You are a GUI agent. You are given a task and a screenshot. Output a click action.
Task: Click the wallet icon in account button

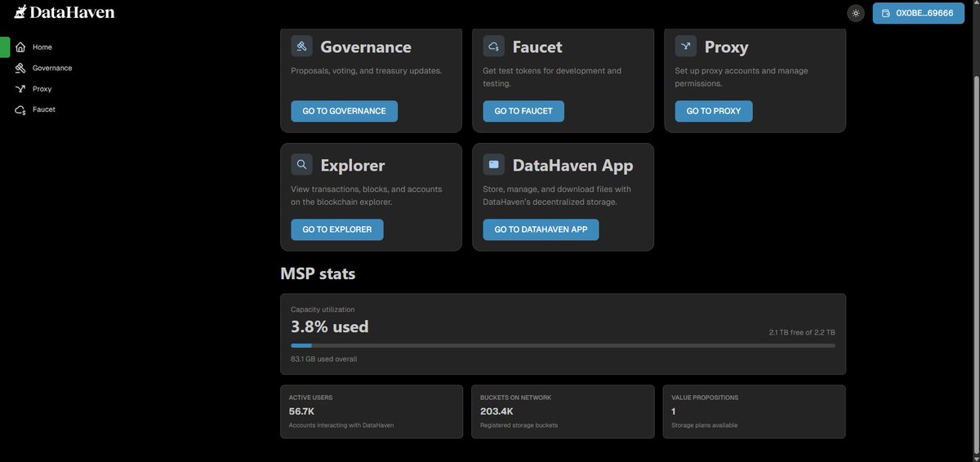click(x=886, y=13)
